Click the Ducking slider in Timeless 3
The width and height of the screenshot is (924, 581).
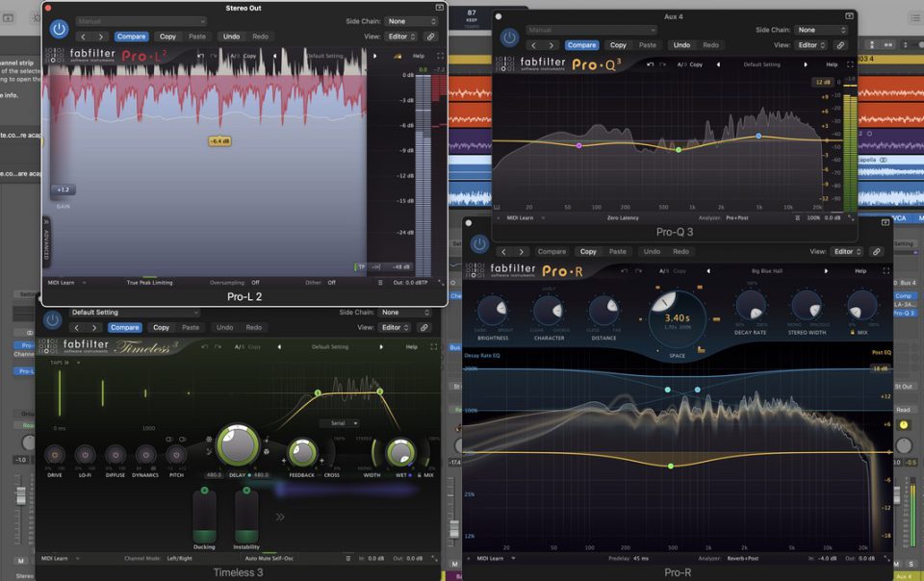[x=204, y=519]
